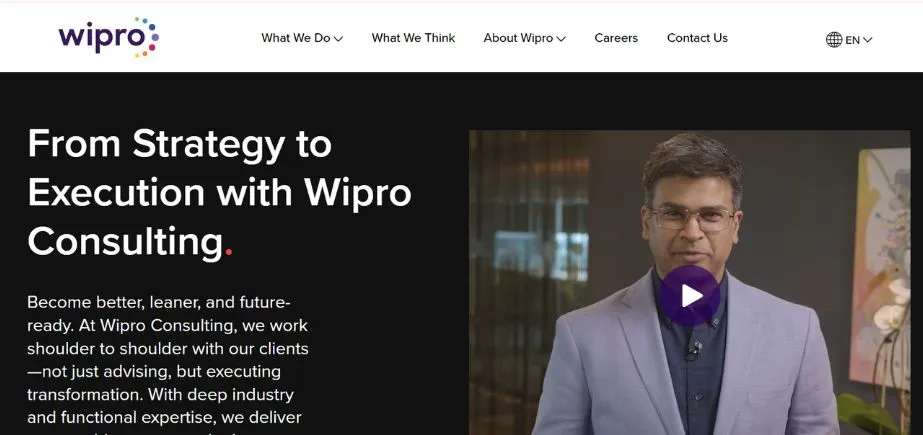Click the Wipro logo

108,37
